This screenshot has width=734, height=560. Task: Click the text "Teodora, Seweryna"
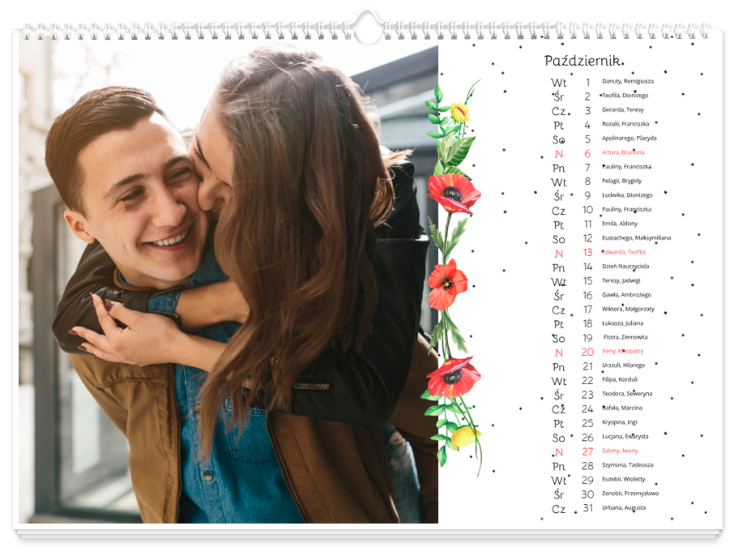tap(627, 394)
